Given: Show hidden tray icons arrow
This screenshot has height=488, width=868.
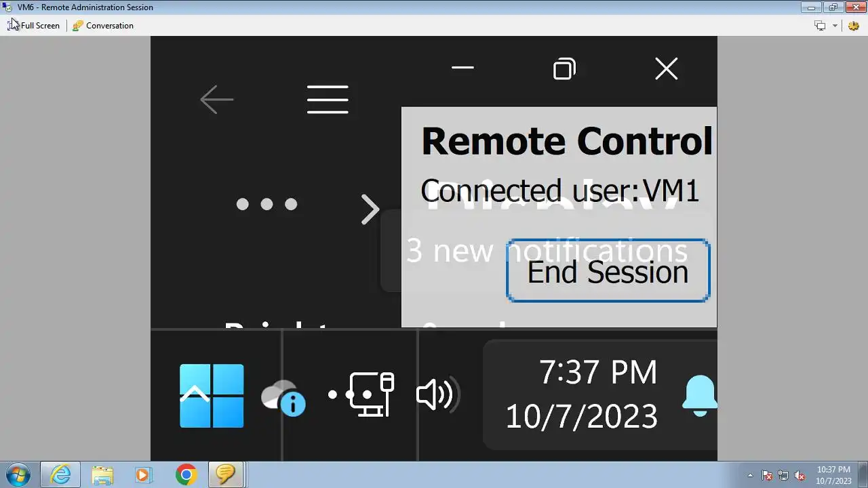Looking at the screenshot, I should 750,475.
